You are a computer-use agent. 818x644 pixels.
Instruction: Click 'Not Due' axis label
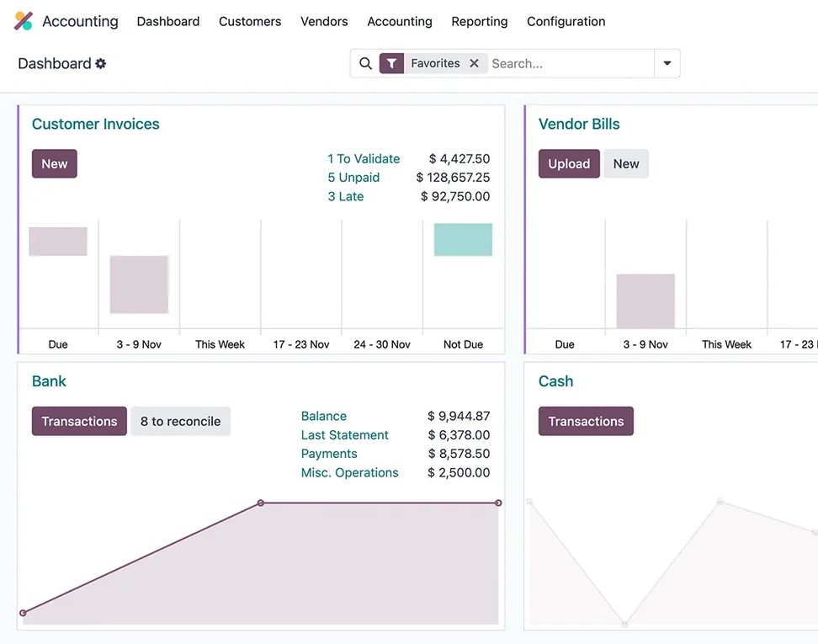point(463,344)
